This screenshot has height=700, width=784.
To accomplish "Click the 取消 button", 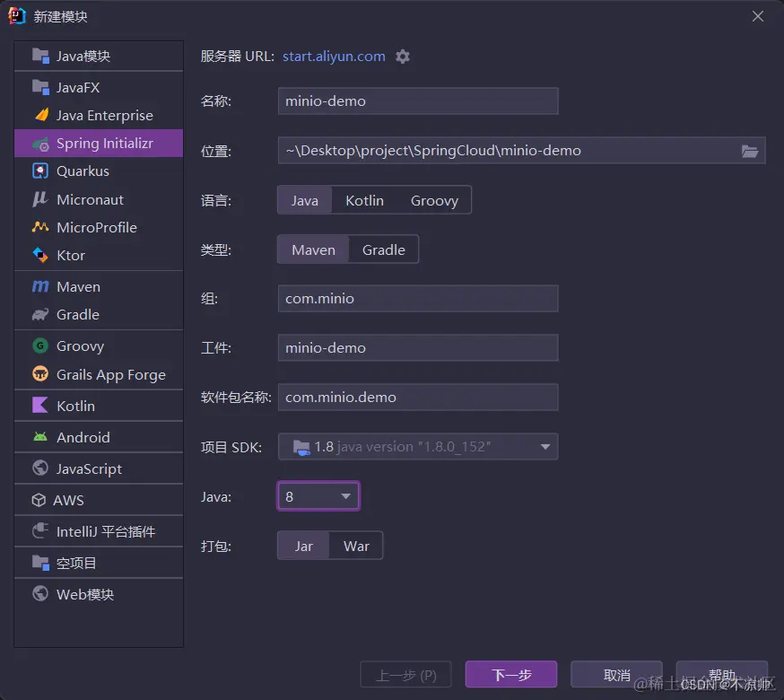I will coord(616,675).
